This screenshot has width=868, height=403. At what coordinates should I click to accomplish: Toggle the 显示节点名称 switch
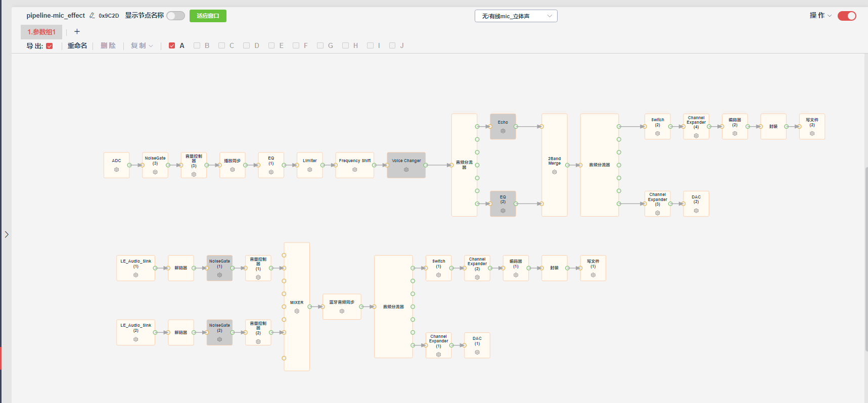(175, 16)
